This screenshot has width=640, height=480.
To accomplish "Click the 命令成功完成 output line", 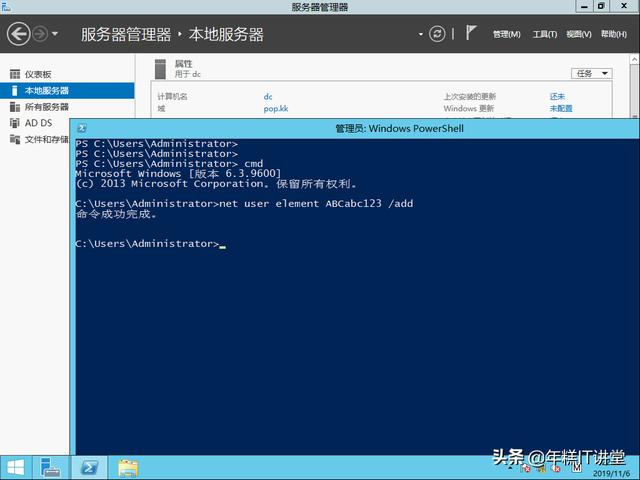I will pyautogui.click(x=116, y=214).
